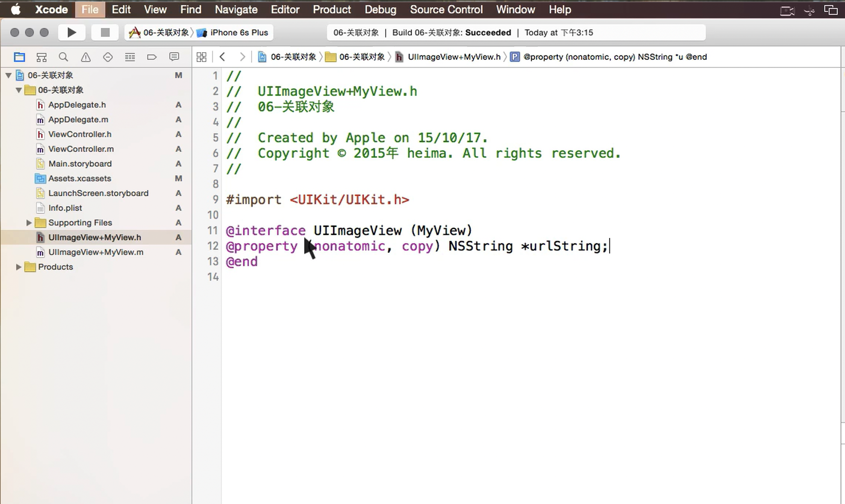
Task: Select iPhone 6s Plus destination dropdown
Action: [239, 32]
